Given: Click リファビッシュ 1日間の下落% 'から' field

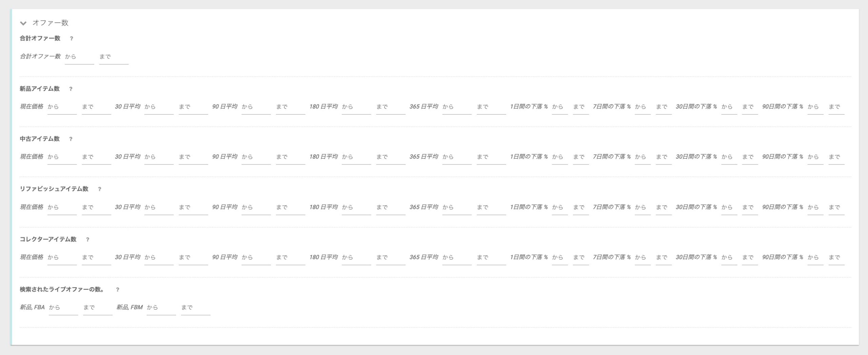Looking at the screenshot, I should [x=560, y=208].
